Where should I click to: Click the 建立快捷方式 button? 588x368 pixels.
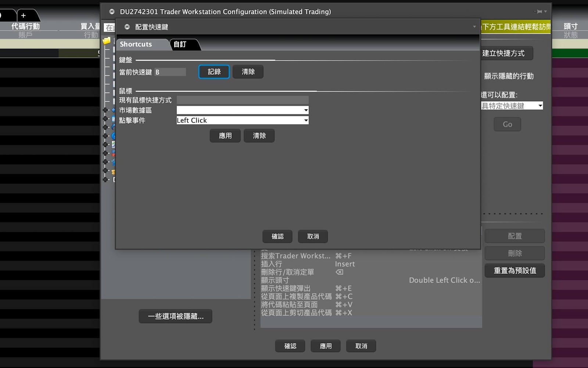(x=507, y=53)
